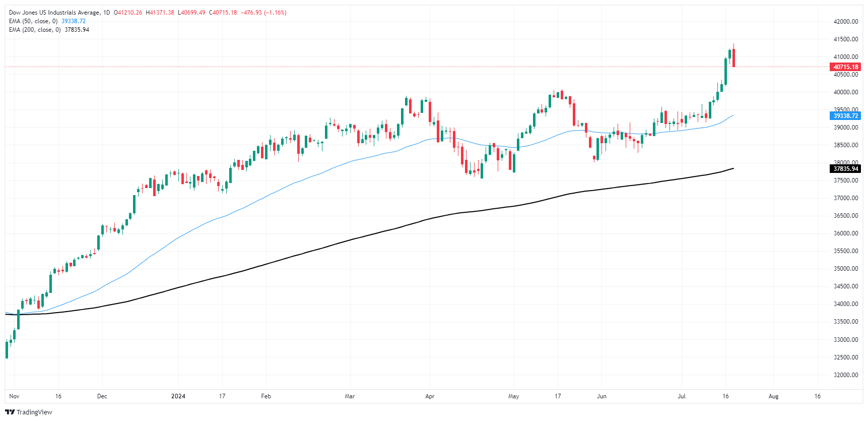The image size is (868, 421).
Task: Click the EMA (50, close, 0) legend
Action: pyautogui.click(x=33, y=21)
